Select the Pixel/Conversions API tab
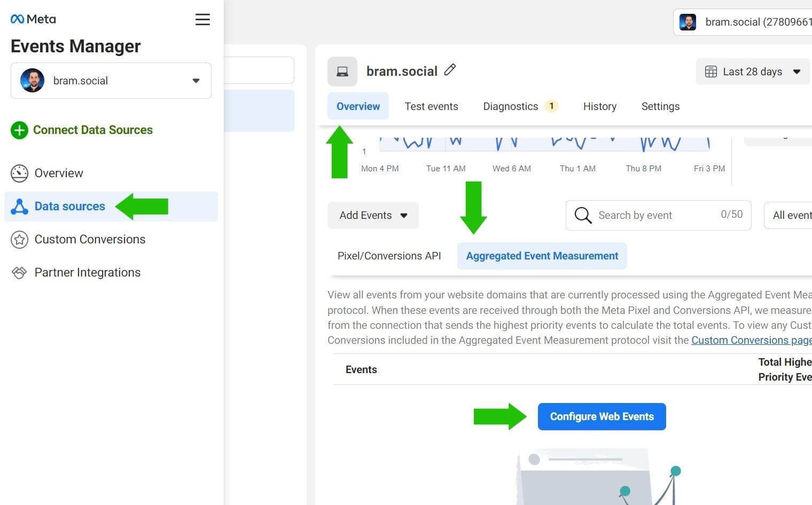 coord(389,256)
